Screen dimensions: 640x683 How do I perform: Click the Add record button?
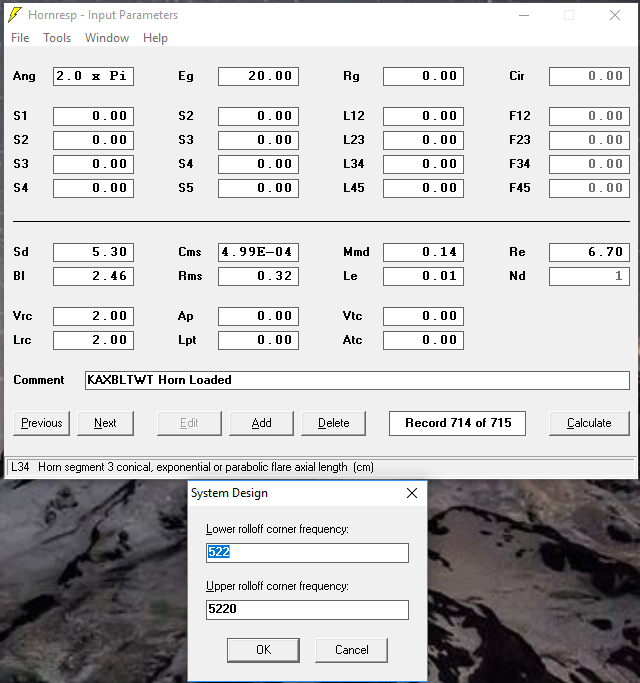pyautogui.click(x=261, y=423)
